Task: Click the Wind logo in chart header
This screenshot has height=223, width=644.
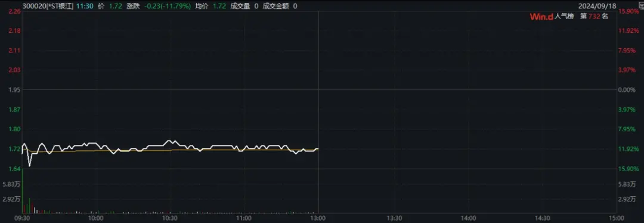Action: click(541, 17)
